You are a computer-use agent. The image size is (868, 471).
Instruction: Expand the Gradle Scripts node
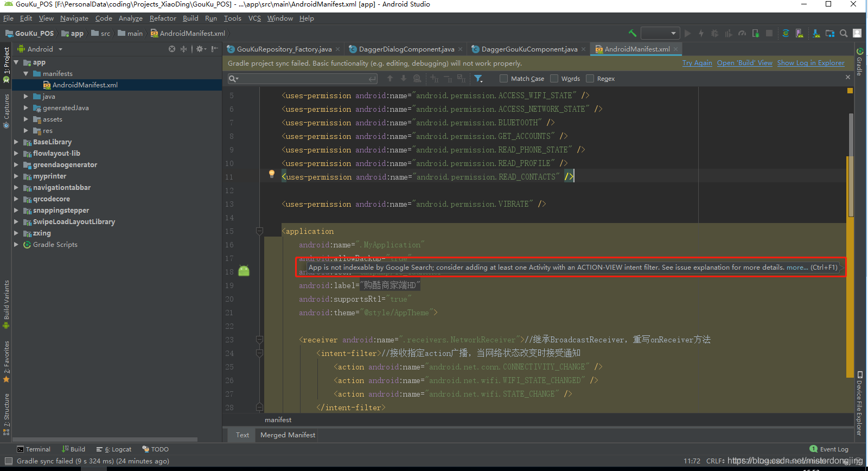(x=16, y=244)
